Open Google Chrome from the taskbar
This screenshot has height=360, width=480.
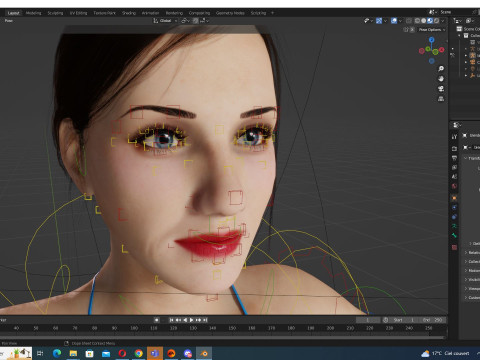coord(139,353)
